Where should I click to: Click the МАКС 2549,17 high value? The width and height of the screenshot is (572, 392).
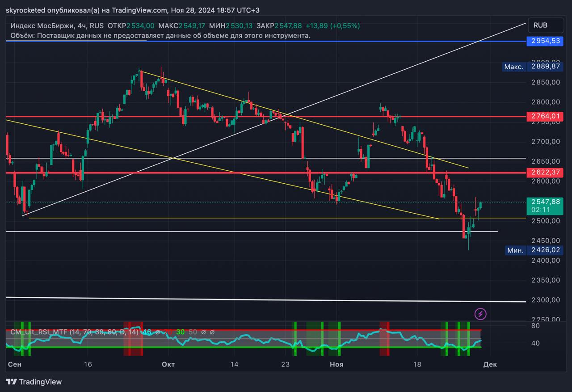pyautogui.click(x=183, y=26)
